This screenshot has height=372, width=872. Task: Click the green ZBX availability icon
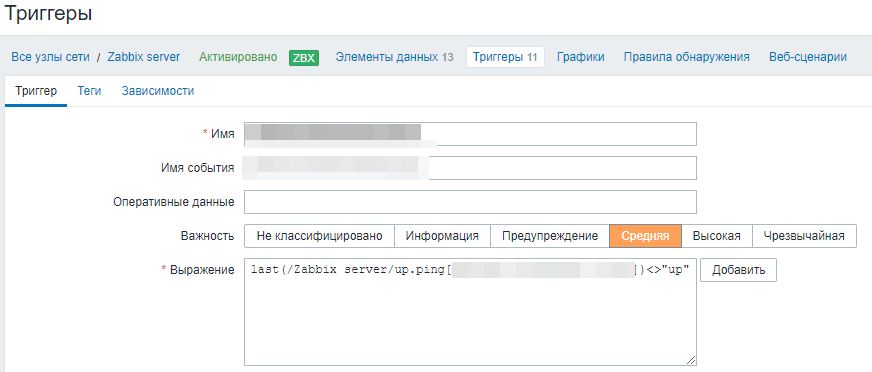pyautogui.click(x=304, y=57)
